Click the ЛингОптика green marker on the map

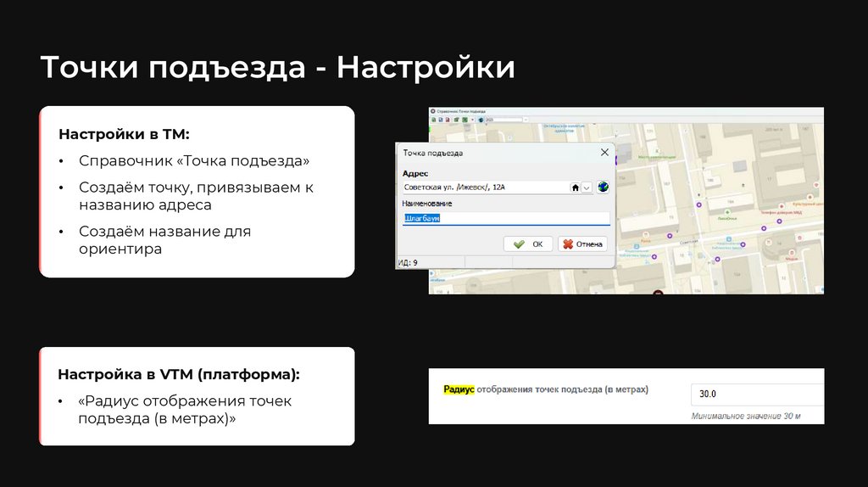tap(727, 212)
